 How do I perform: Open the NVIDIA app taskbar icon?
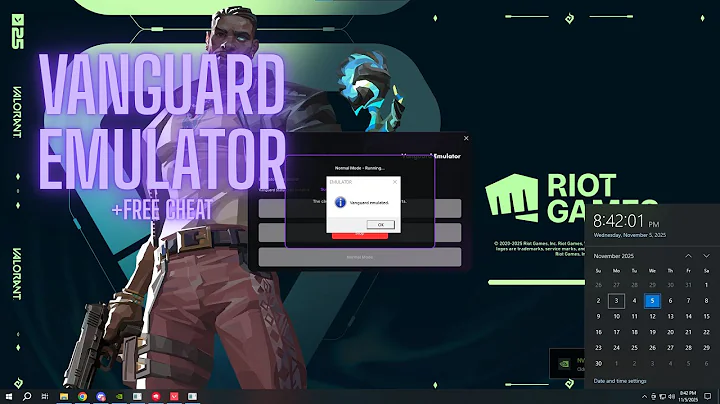pyautogui.click(x=119, y=396)
